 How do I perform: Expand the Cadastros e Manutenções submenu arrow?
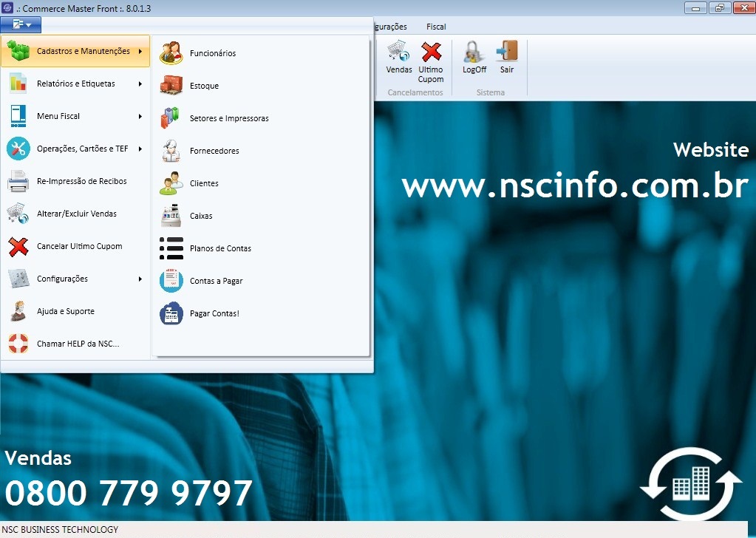click(x=140, y=51)
